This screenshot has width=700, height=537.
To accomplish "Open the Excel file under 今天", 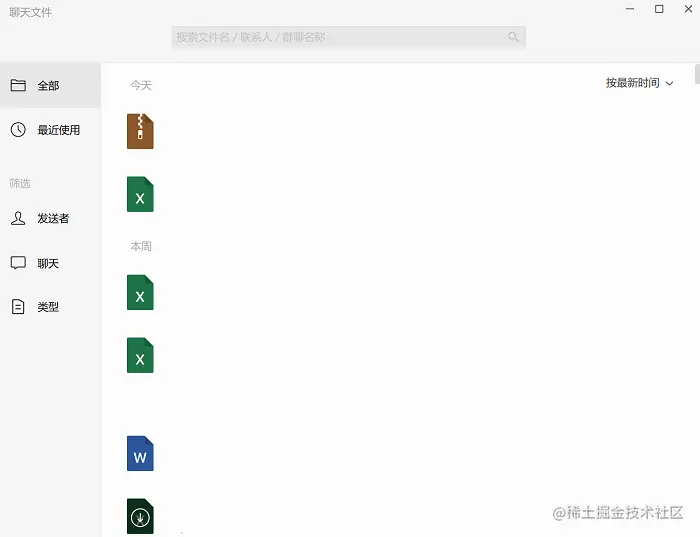I will click(140, 194).
